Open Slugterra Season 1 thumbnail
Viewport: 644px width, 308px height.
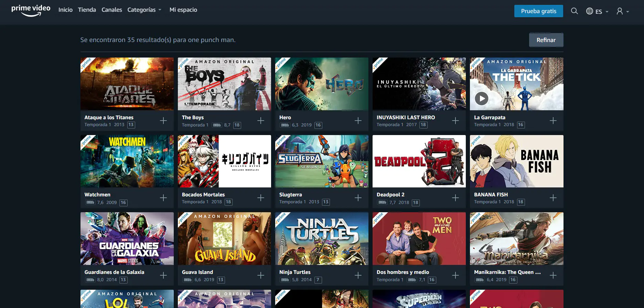click(322, 161)
